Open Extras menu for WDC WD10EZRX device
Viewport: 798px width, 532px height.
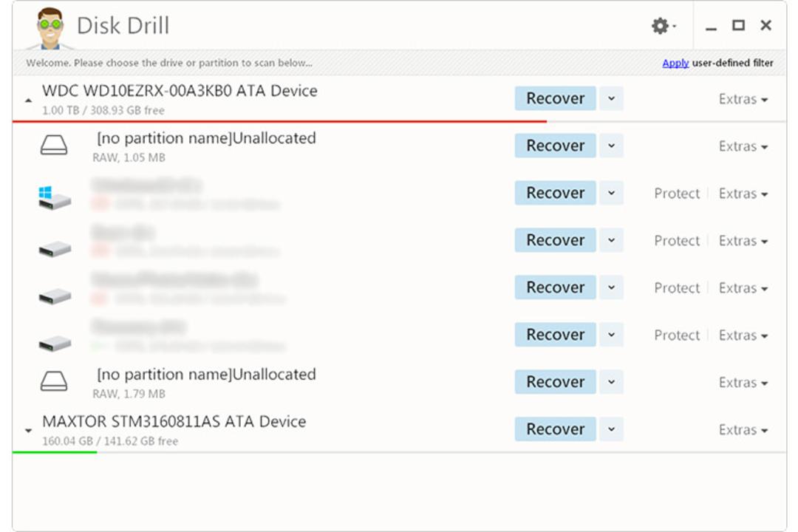(743, 99)
